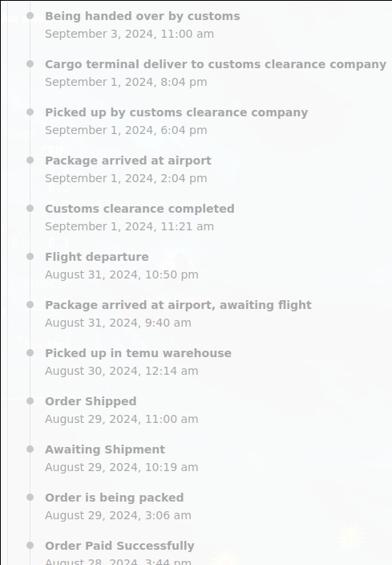Click the August 30, 2024, 12:14 am timestamp

pyautogui.click(x=122, y=371)
